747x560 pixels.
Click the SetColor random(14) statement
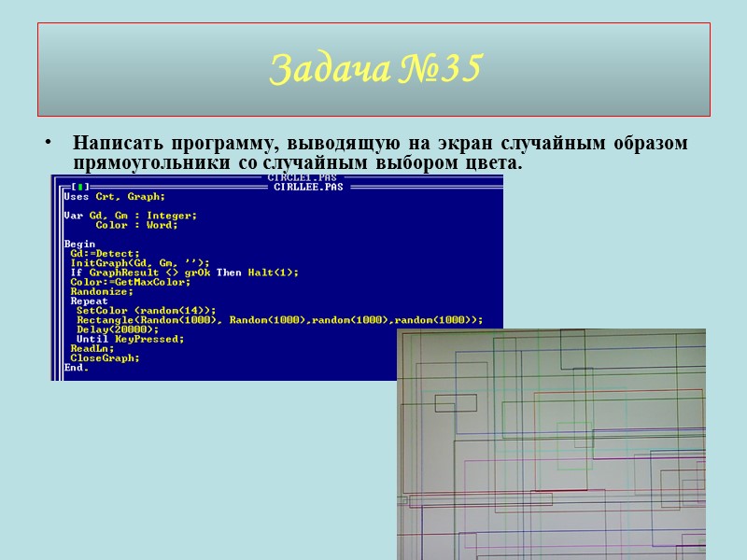pyautogui.click(x=131, y=309)
